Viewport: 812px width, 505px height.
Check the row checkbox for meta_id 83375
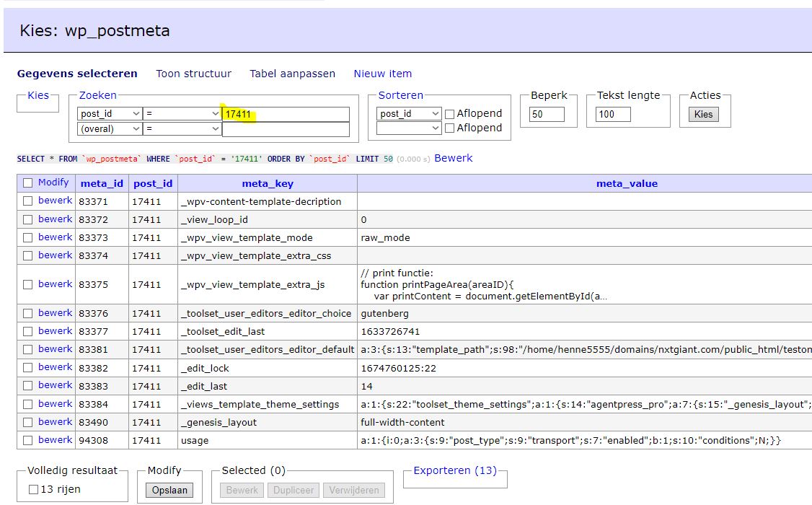click(28, 284)
